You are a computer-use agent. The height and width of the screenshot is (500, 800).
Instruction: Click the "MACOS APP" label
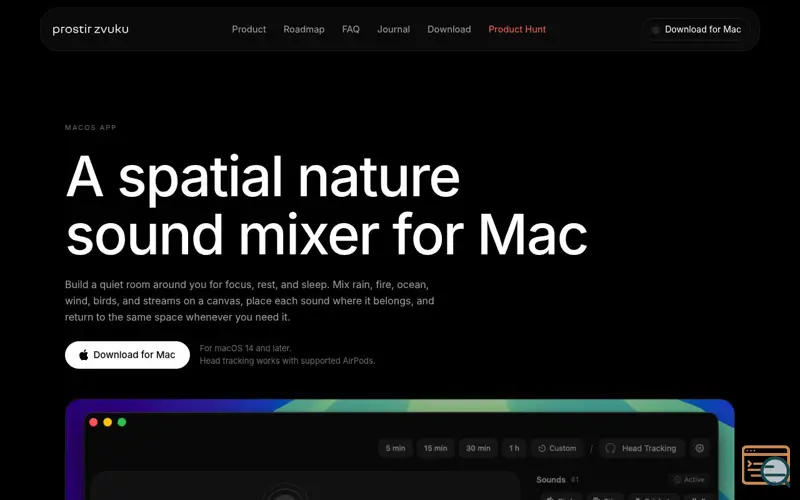[91, 128]
